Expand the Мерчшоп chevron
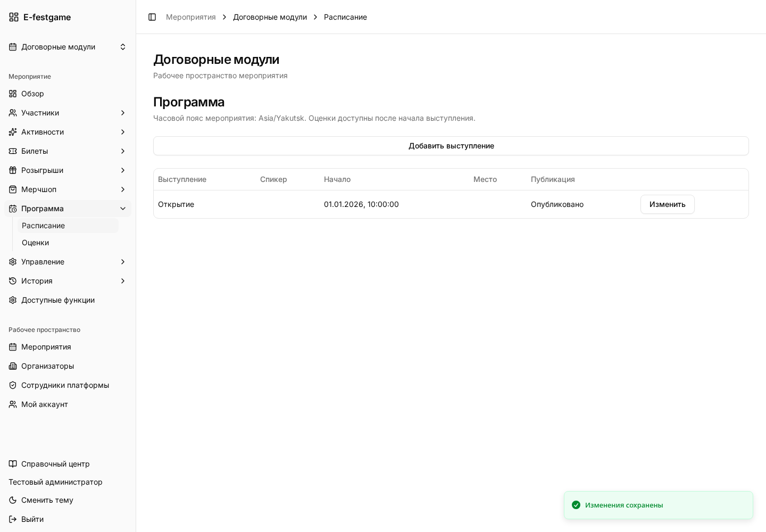The image size is (766, 532). point(123,189)
